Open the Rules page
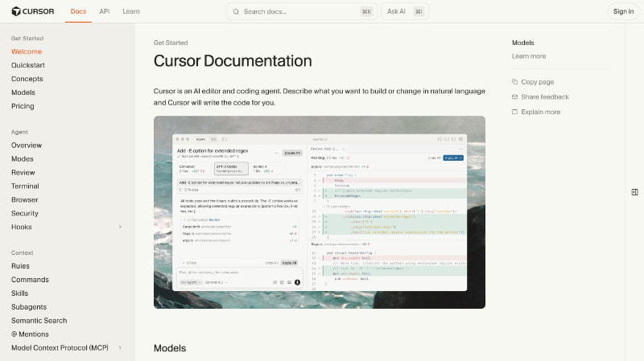 pyautogui.click(x=20, y=266)
